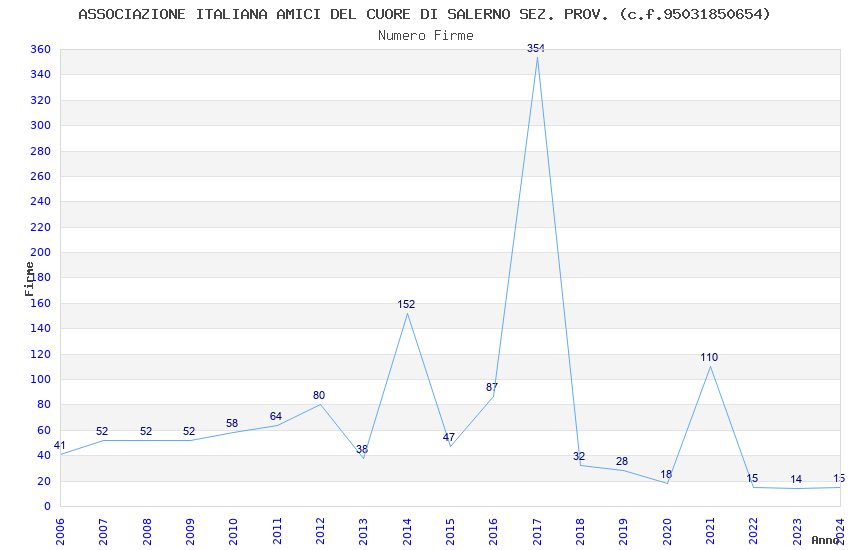This screenshot has height=550, width=850.
Task: Select the 354 peak data label
Action: click(536, 48)
